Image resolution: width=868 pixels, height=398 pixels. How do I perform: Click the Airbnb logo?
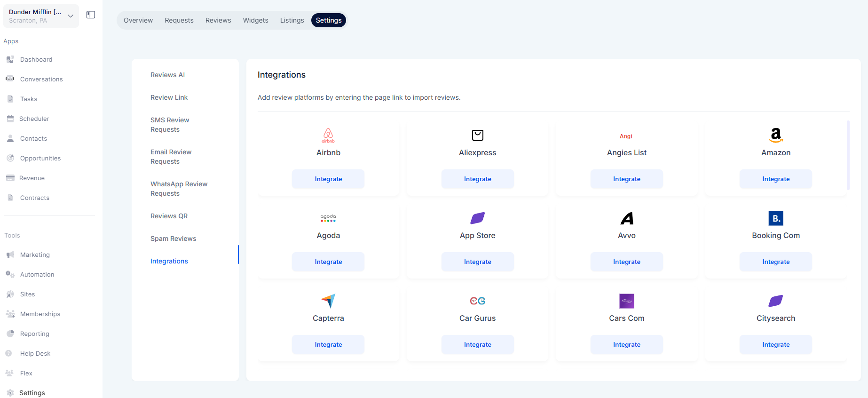click(328, 135)
